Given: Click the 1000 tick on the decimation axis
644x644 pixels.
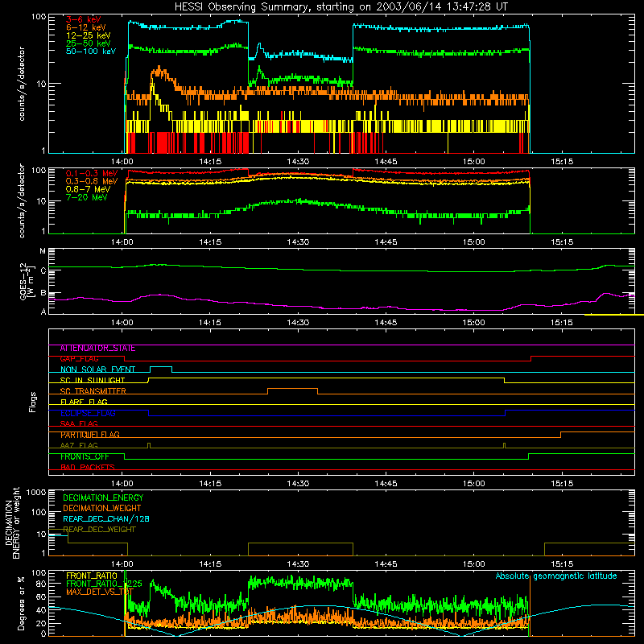Looking at the screenshot, I should [36, 493].
